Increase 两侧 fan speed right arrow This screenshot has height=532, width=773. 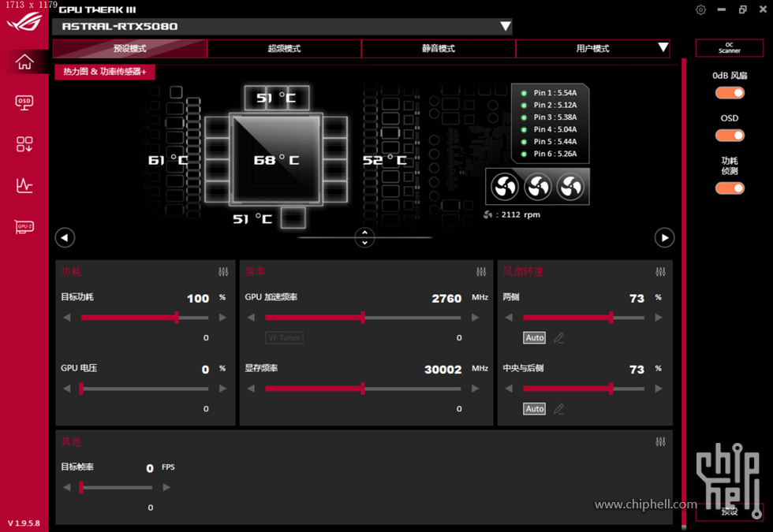(x=659, y=318)
